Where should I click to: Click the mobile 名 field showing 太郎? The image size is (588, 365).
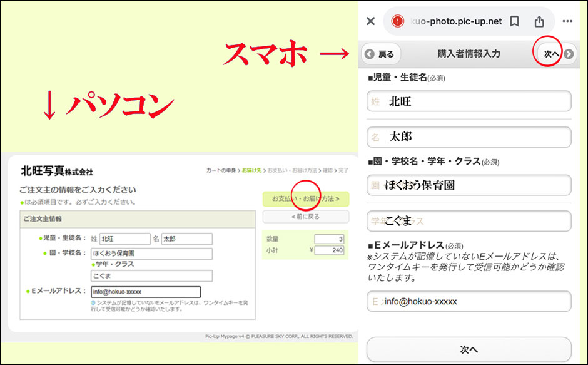469,137
